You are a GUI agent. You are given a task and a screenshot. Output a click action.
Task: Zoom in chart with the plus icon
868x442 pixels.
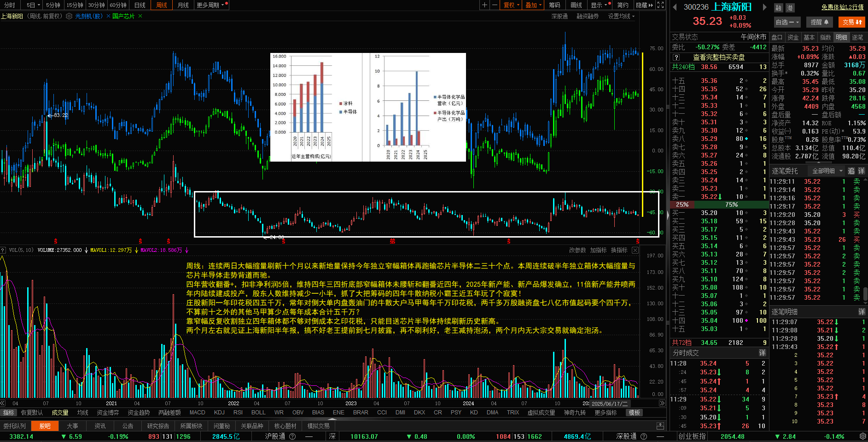[484, 5]
